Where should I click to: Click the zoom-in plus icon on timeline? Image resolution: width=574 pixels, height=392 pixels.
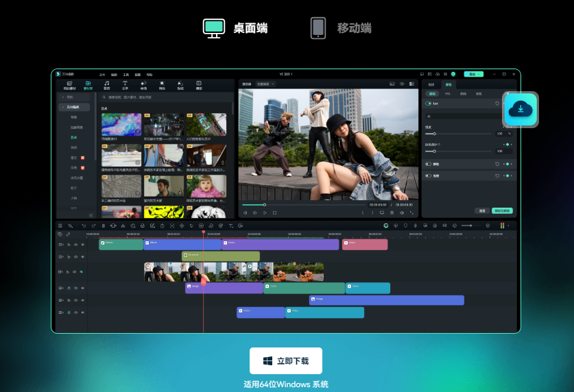[488, 225]
